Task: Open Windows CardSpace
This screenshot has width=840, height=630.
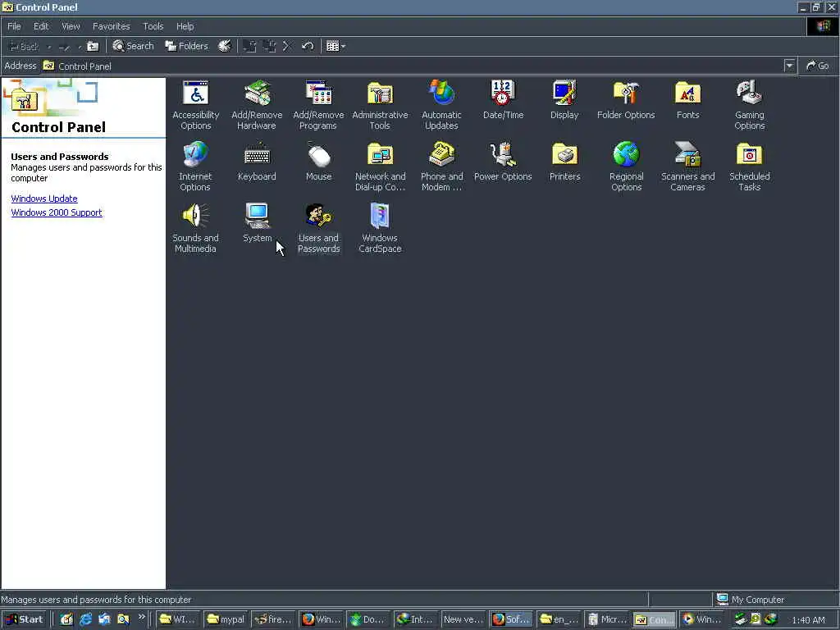Action: (x=380, y=228)
